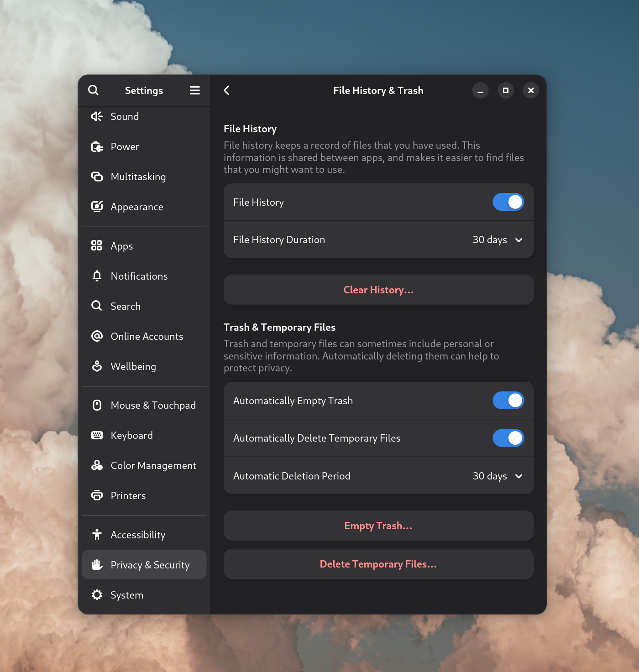Click the Notifications bell icon
Screen dimensions: 639x672
click(x=97, y=276)
